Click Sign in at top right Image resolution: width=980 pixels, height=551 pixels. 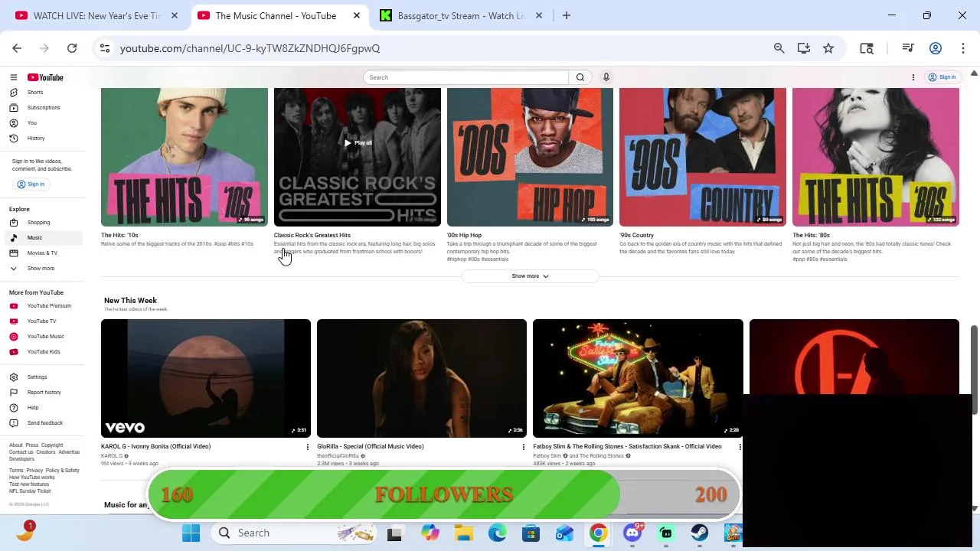[942, 77]
